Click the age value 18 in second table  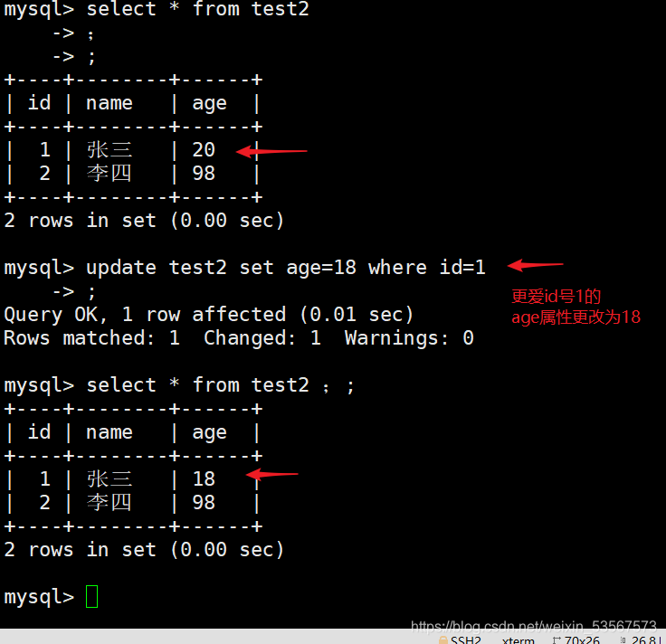(x=204, y=478)
